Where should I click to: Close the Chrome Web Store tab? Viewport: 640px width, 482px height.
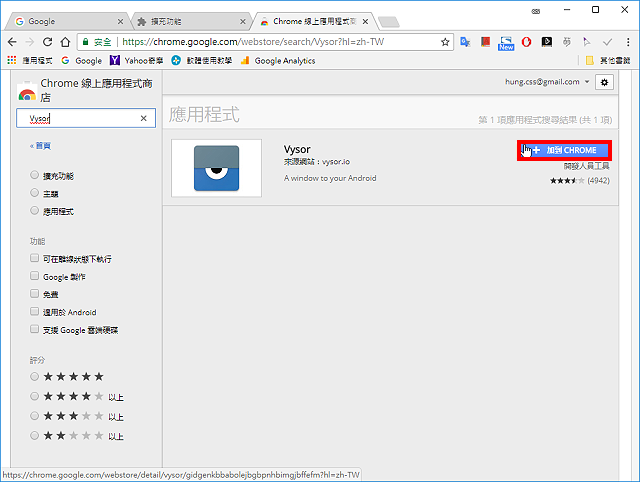click(x=365, y=21)
